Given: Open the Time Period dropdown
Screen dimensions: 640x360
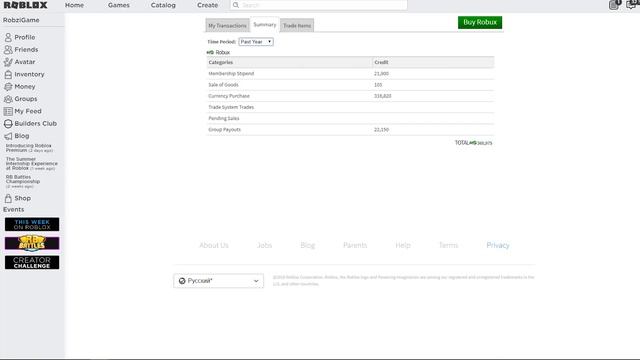Looking at the screenshot, I should tap(256, 42).
